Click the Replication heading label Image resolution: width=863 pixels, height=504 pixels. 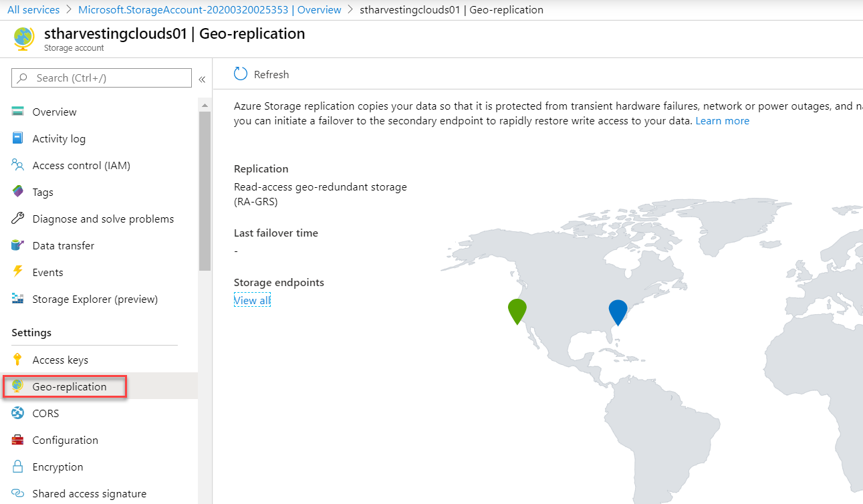261,169
